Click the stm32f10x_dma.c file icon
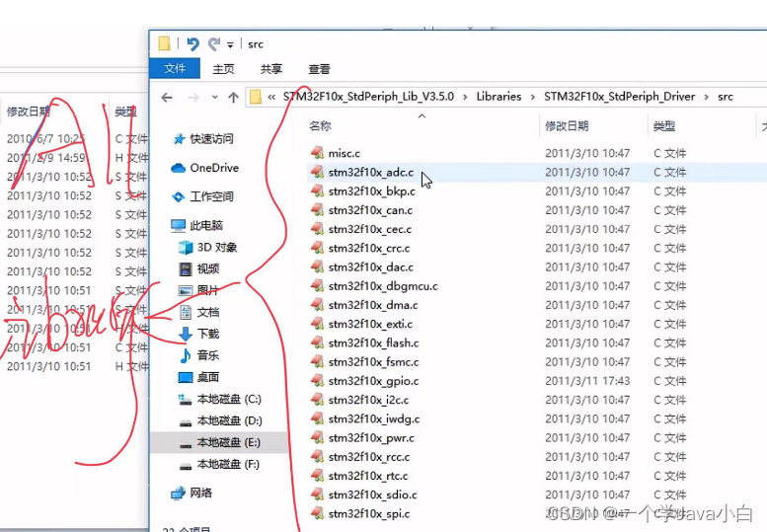This screenshot has height=532, width=767. click(317, 305)
